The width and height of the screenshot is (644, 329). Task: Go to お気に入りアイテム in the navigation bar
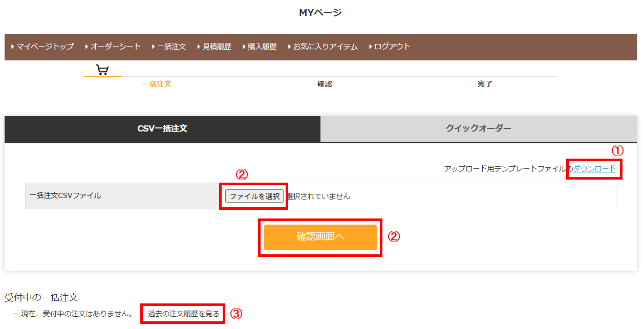(325, 47)
